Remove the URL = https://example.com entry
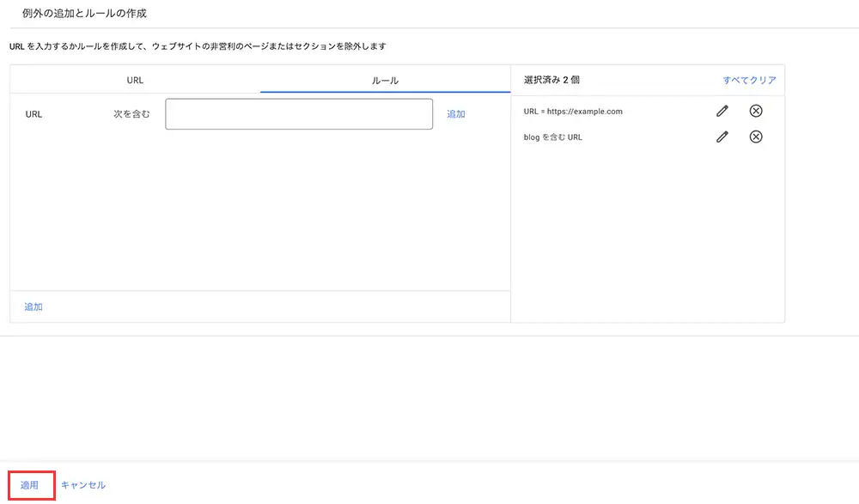 point(755,112)
